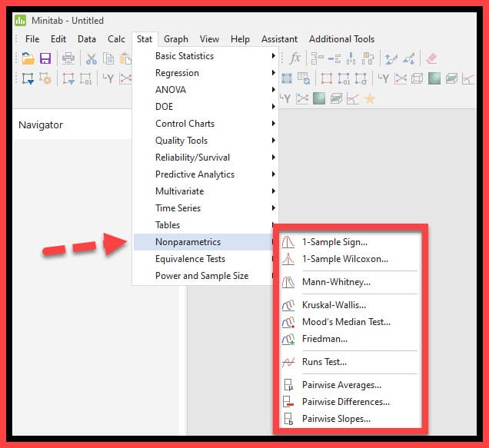
Task: Open the Graph menu
Action: (x=176, y=39)
